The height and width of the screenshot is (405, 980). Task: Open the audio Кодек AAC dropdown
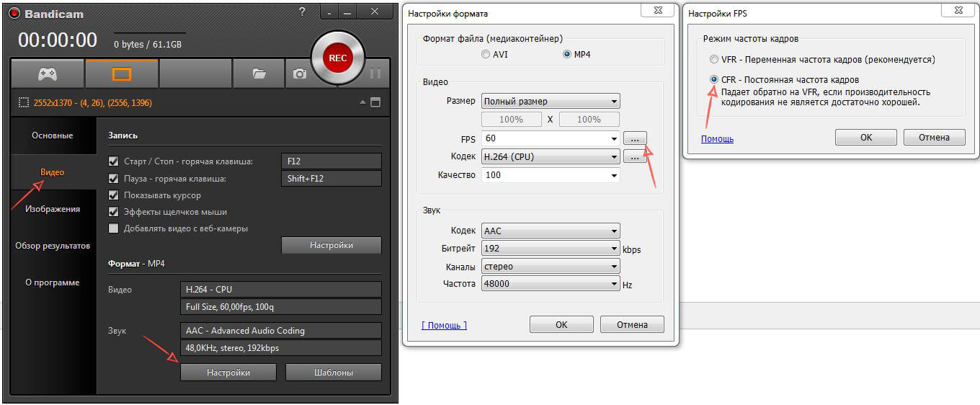[551, 231]
